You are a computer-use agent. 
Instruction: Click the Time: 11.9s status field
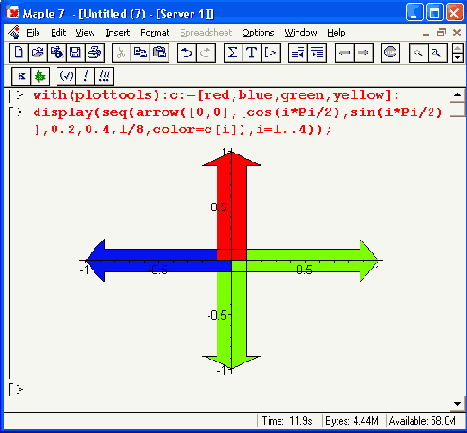[x=287, y=421]
